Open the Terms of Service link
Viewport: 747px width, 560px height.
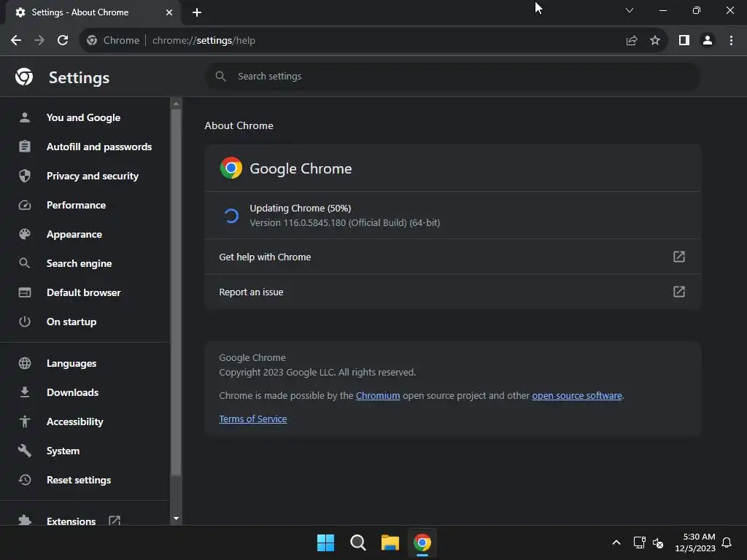coord(253,419)
